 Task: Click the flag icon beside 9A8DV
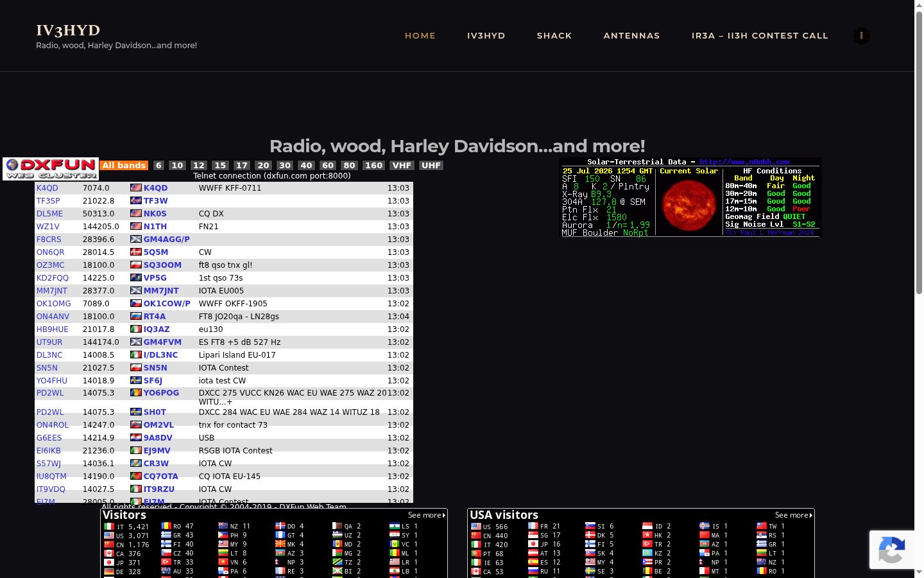coord(135,438)
